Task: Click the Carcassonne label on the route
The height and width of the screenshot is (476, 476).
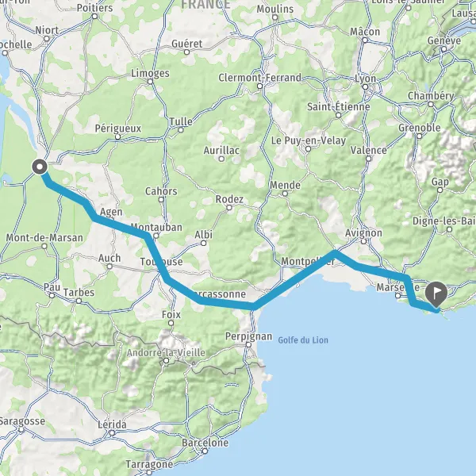Action: tap(219, 294)
